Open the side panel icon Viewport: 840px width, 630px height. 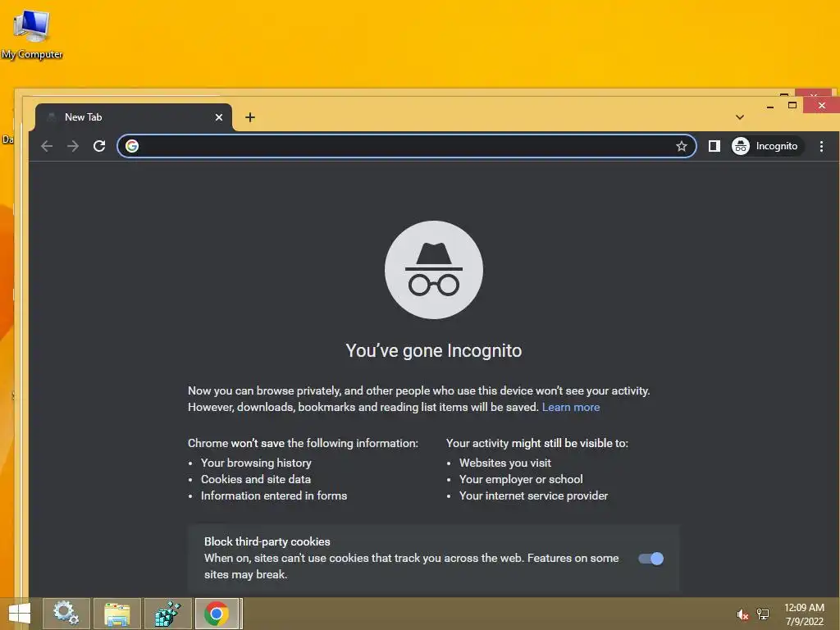(x=714, y=146)
